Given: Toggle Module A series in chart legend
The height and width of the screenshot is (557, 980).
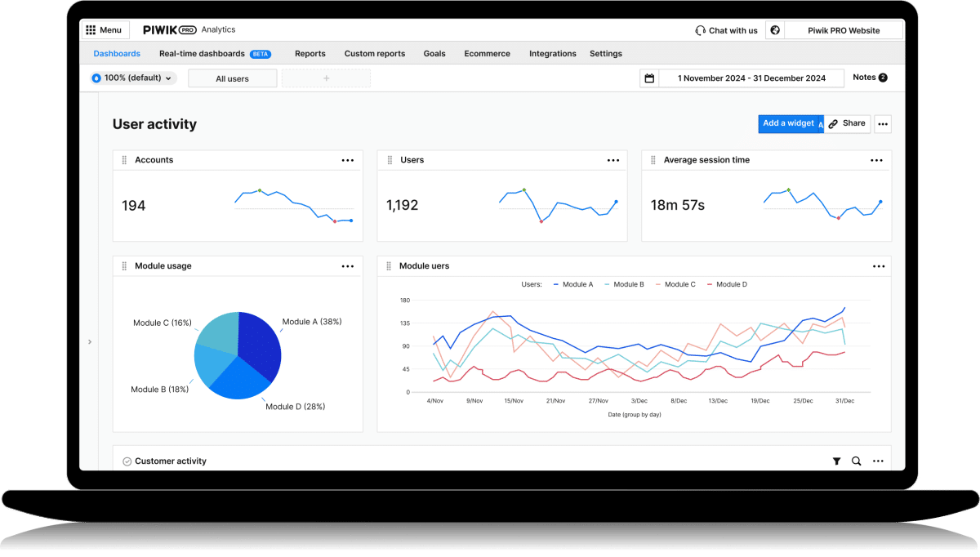Looking at the screenshot, I should [x=572, y=284].
